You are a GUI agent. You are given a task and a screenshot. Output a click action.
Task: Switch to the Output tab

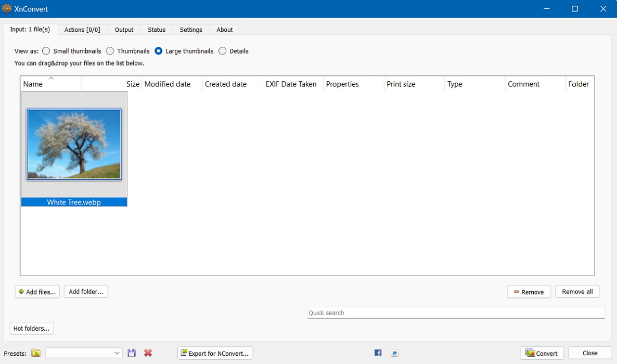click(x=124, y=30)
